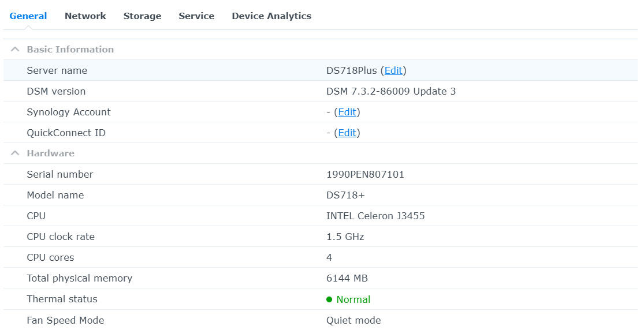
Task: Select the DS718+ model name value
Action: 345,195
